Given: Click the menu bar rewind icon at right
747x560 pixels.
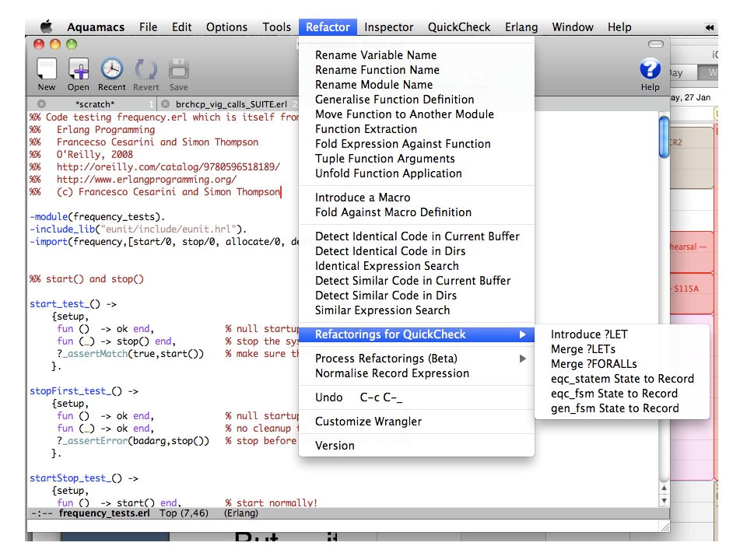Looking at the screenshot, I should click(710, 28).
